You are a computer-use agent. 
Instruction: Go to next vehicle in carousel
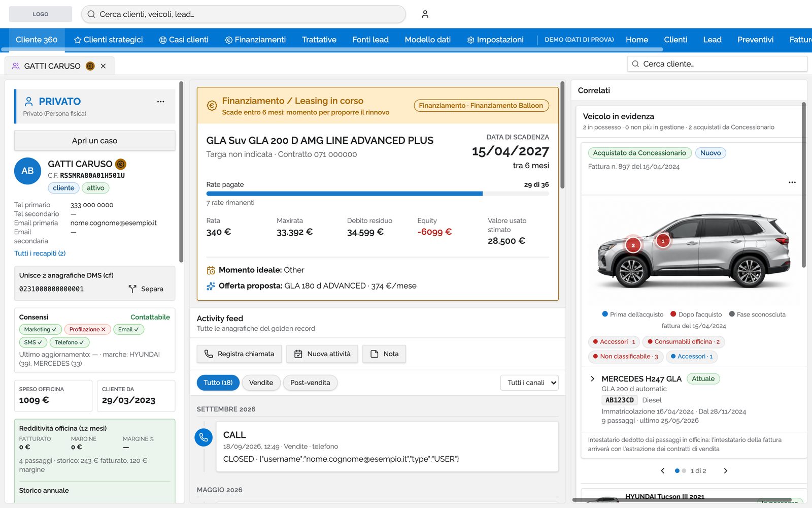click(726, 471)
